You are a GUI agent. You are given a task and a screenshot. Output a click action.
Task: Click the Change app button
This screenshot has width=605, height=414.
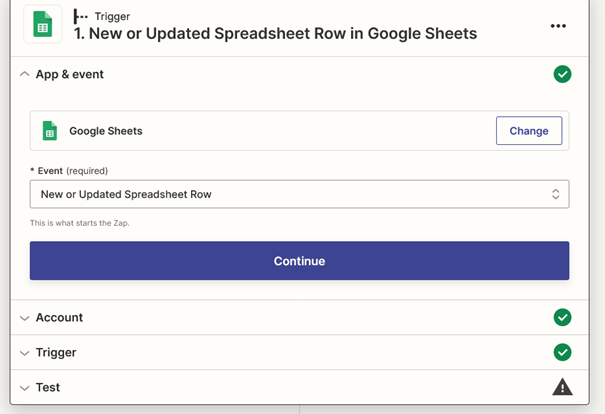[x=529, y=131]
